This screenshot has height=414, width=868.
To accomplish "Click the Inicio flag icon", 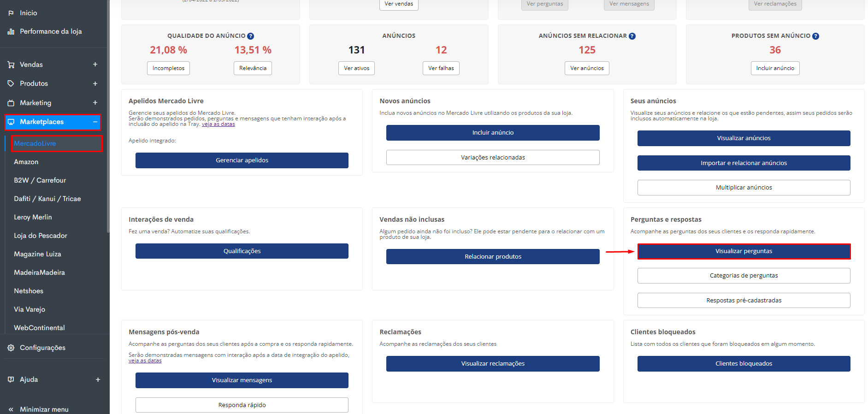I will click(x=11, y=13).
